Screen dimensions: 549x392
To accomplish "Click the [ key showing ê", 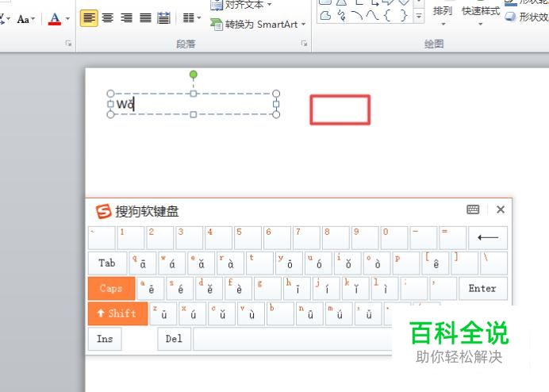I will [x=436, y=263].
